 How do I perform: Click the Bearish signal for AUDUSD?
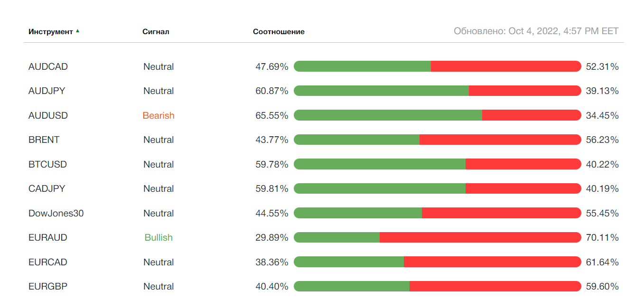[159, 116]
